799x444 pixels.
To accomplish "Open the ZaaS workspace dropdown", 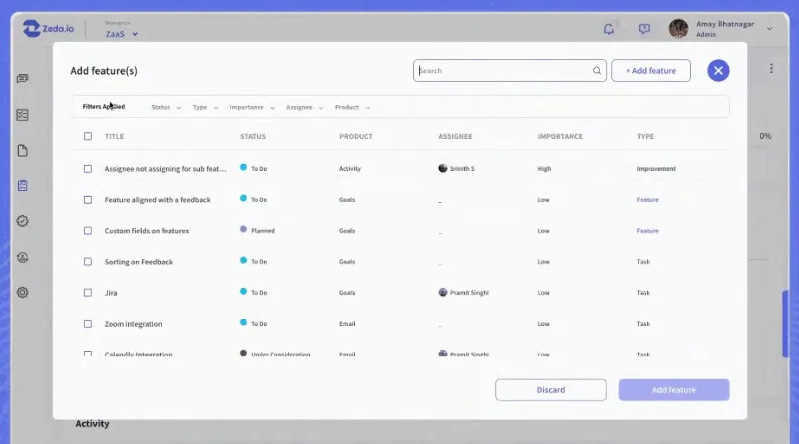I will [x=121, y=34].
